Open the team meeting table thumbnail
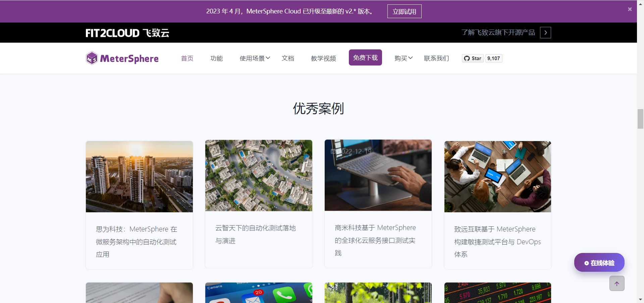Image resolution: width=644 pixels, height=303 pixels. tap(498, 177)
